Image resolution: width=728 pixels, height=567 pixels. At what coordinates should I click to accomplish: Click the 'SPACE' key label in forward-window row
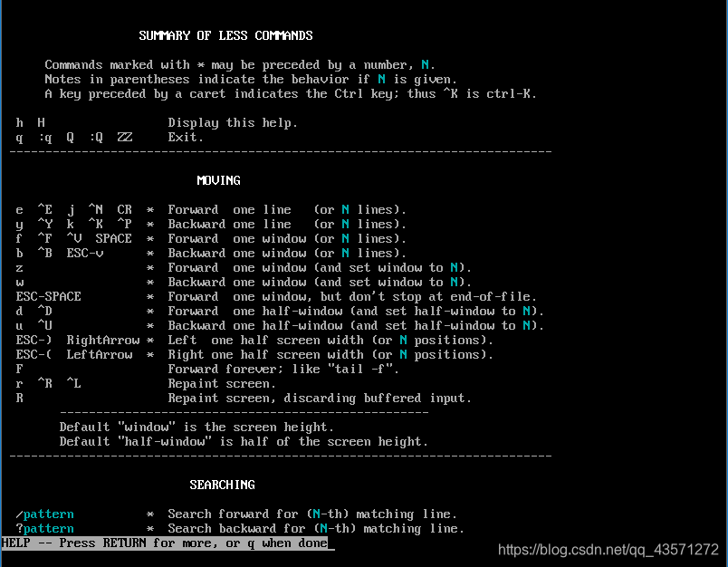tap(114, 239)
